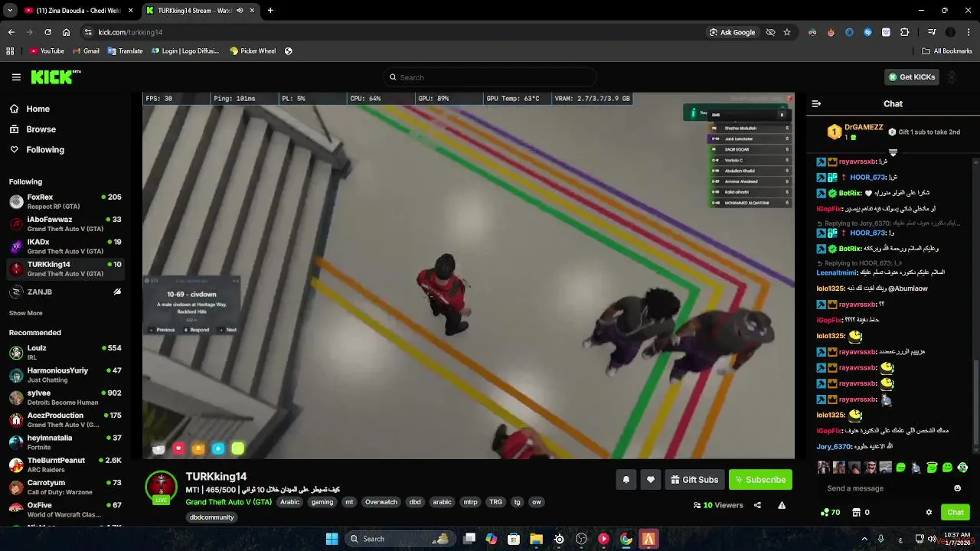Image resolution: width=980 pixels, height=551 pixels.
Task: Expand Show More in Following list
Action: click(26, 313)
